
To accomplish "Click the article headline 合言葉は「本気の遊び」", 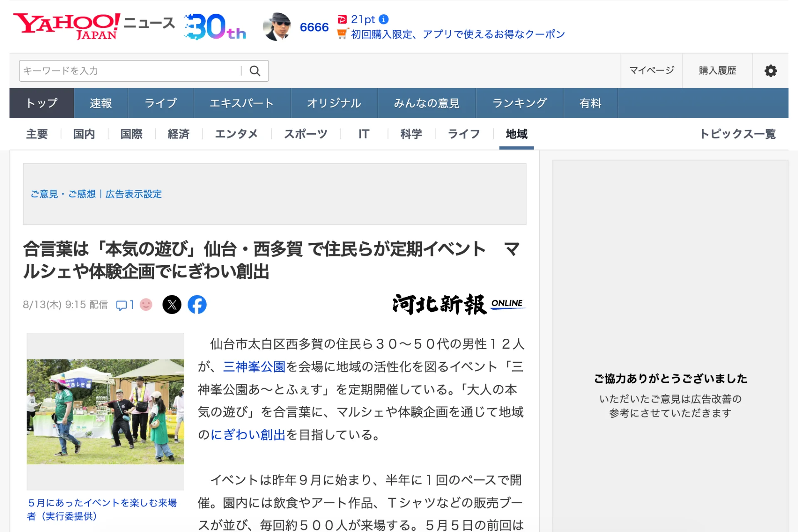I will tap(272, 260).
